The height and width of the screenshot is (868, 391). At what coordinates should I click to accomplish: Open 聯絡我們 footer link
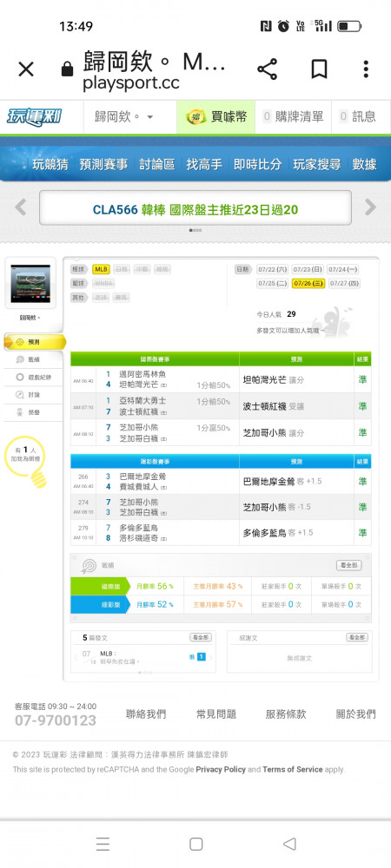click(146, 714)
